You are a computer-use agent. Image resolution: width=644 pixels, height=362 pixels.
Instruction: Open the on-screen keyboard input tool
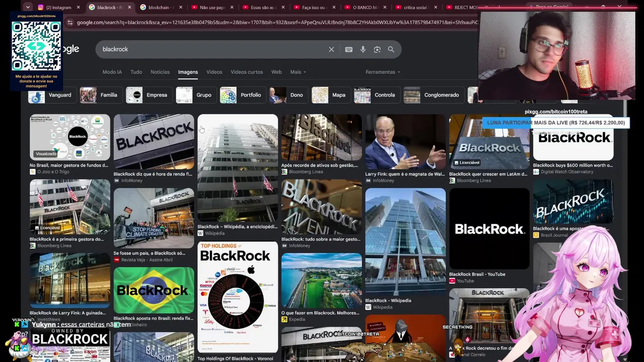coord(349,49)
